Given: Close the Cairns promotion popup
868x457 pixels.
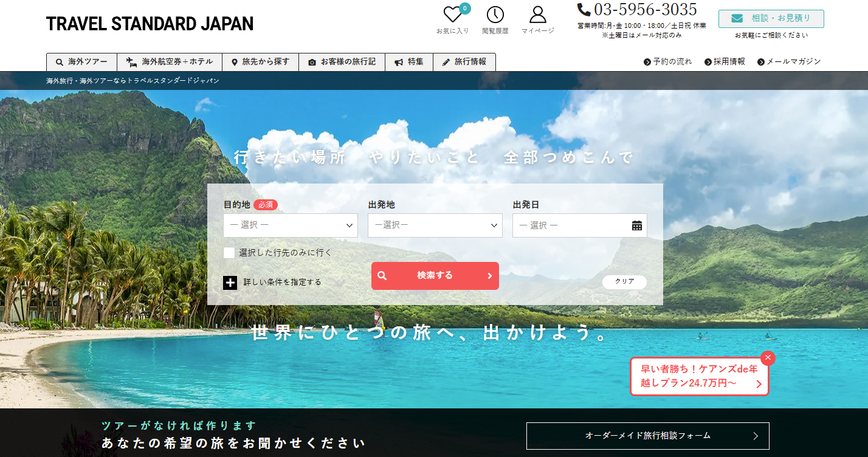Looking at the screenshot, I should pyautogui.click(x=768, y=358).
